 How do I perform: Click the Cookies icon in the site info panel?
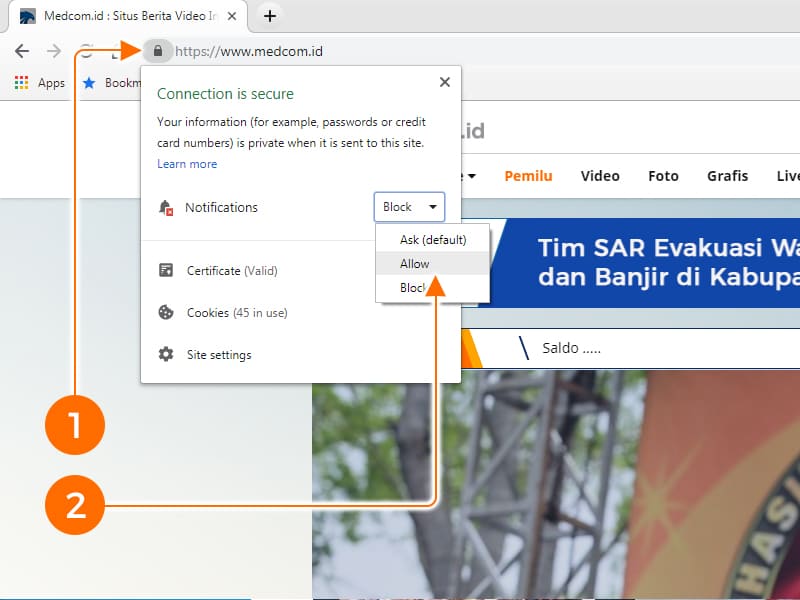[x=165, y=312]
